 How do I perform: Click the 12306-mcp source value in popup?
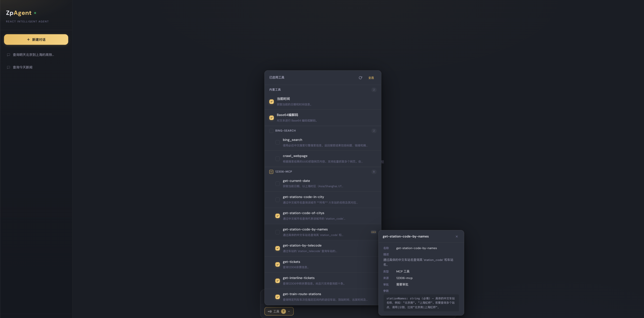404,278
